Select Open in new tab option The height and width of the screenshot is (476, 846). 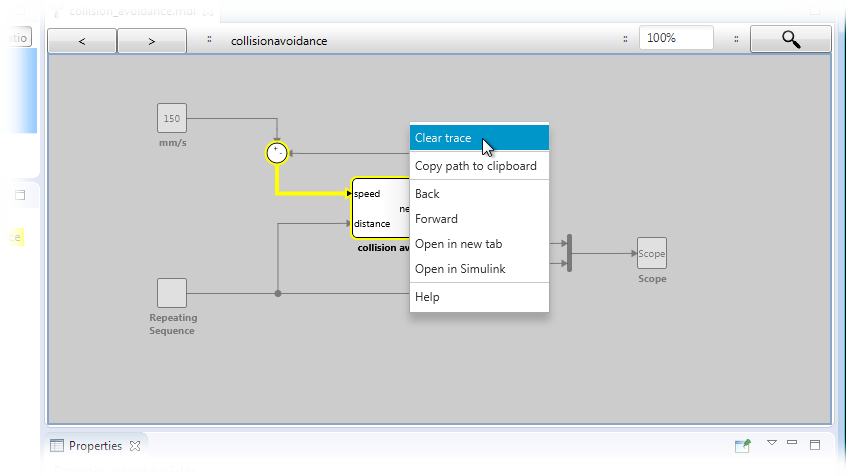click(458, 244)
